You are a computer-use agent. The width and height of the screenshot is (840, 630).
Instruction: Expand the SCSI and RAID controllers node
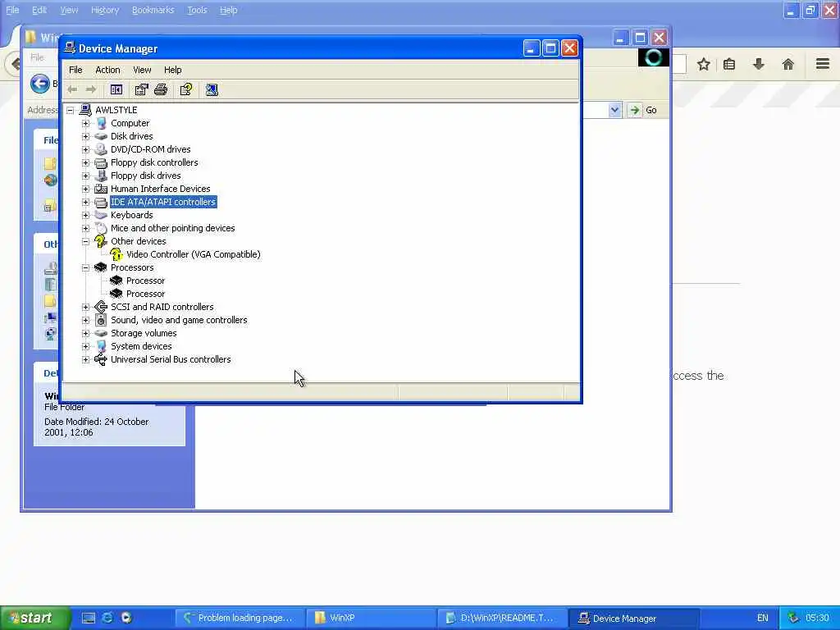85,307
